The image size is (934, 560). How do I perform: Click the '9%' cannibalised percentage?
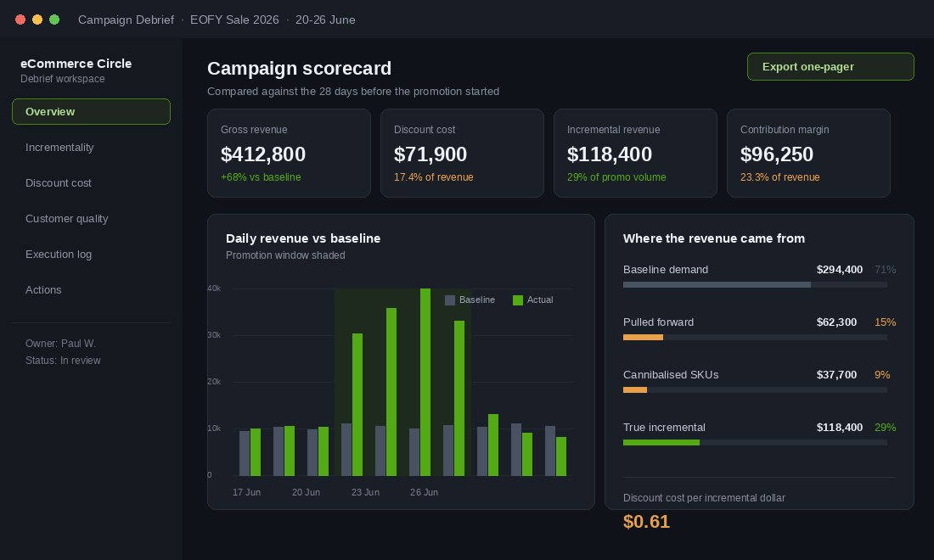pyautogui.click(x=882, y=375)
